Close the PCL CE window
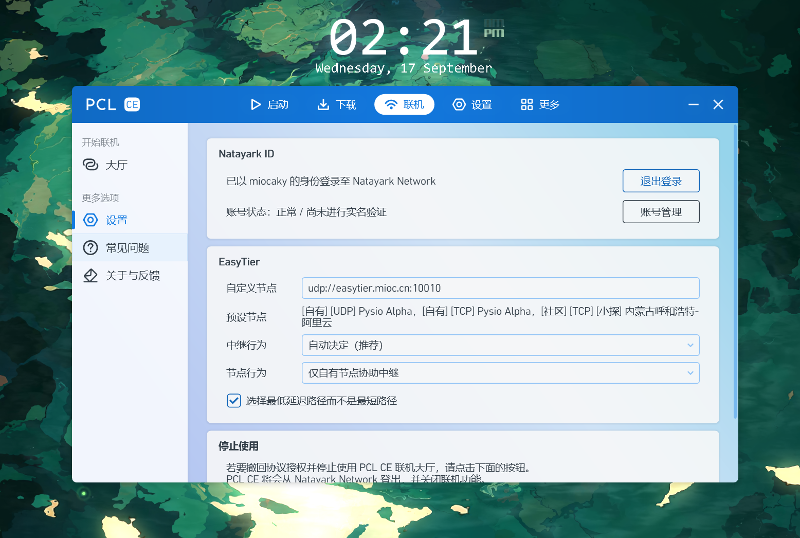 (x=718, y=105)
